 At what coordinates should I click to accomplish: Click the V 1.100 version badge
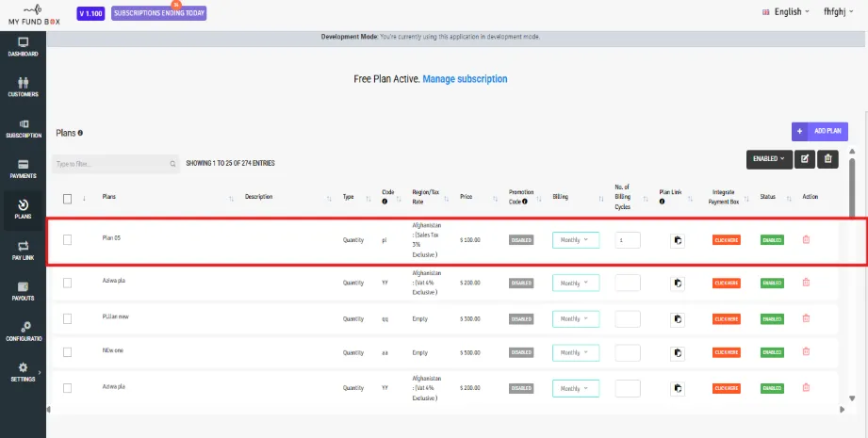point(90,13)
